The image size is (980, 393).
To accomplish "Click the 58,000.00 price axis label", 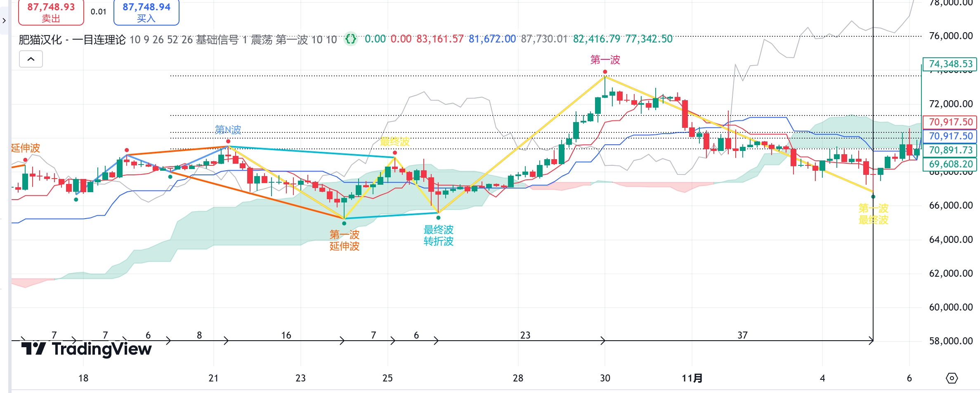I will (x=951, y=341).
